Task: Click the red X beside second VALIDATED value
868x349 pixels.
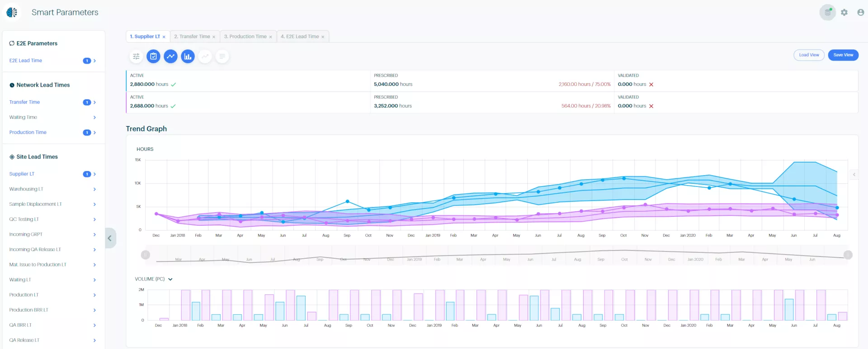Action: [x=651, y=106]
